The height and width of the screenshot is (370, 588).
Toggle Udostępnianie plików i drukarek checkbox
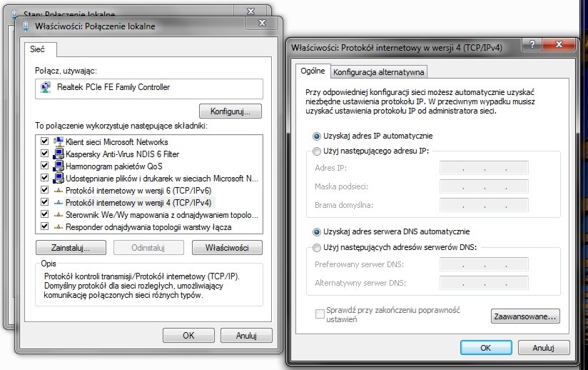click(x=45, y=177)
